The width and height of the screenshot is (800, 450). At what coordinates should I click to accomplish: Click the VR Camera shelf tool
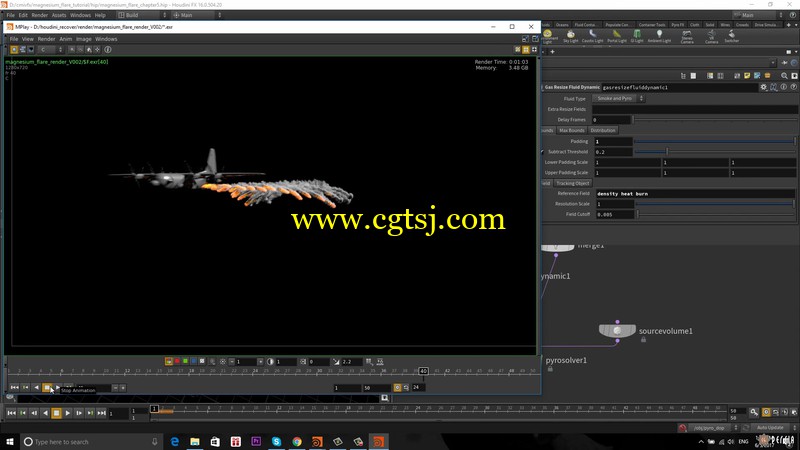[711, 36]
